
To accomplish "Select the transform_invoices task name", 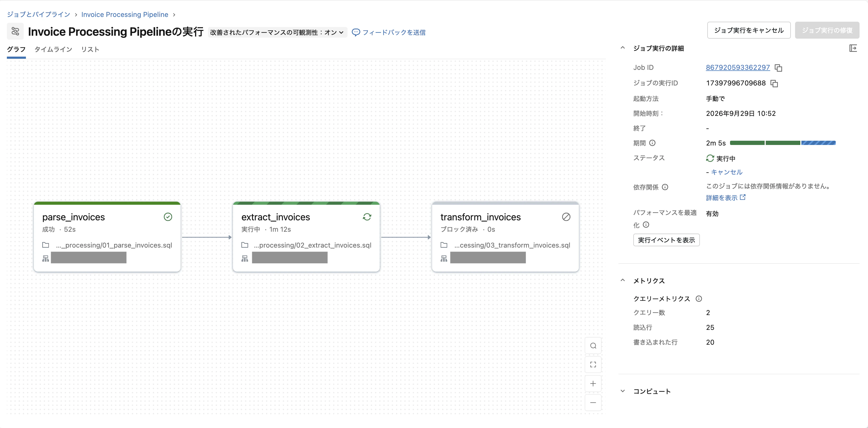I will point(480,217).
